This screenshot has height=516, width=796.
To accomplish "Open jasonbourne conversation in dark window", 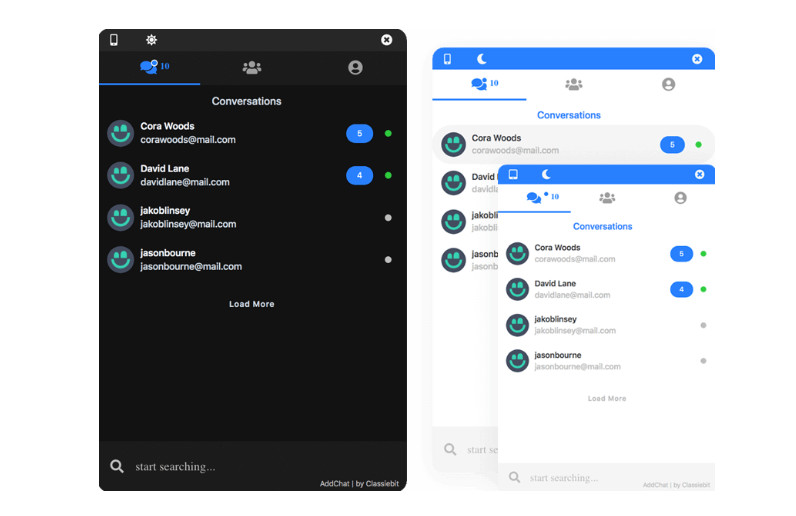I will (252, 260).
